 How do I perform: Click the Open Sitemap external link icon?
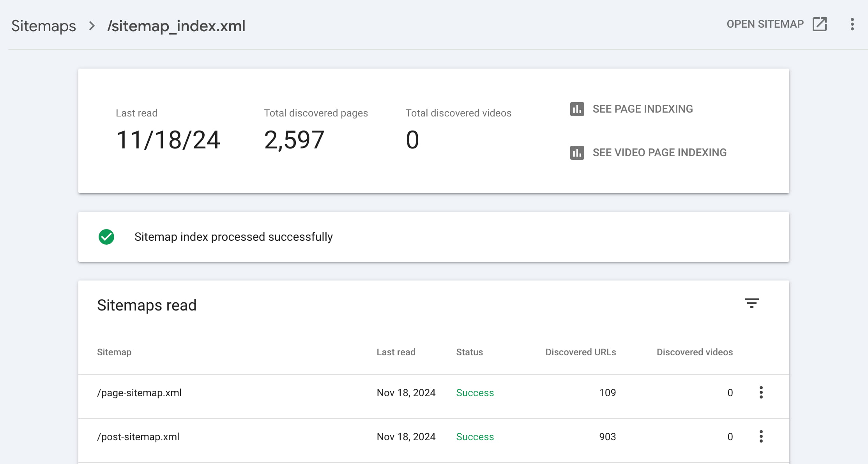(819, 24)
